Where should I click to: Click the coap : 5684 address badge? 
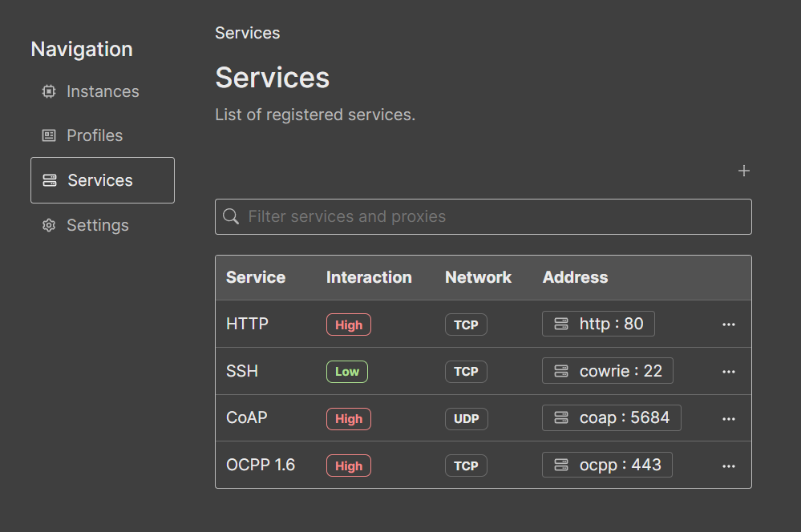611,417
